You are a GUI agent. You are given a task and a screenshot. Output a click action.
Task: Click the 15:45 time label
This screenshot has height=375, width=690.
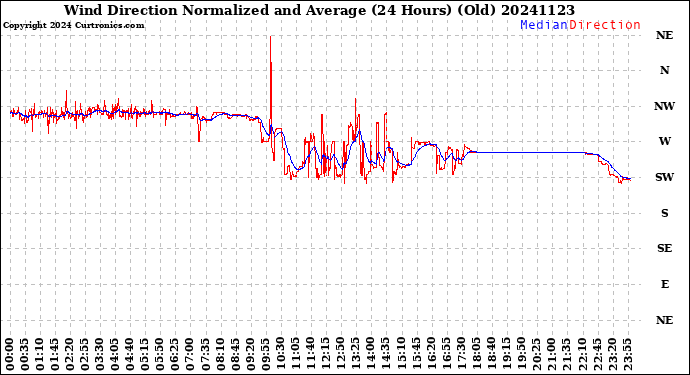(x=416, y=354)
